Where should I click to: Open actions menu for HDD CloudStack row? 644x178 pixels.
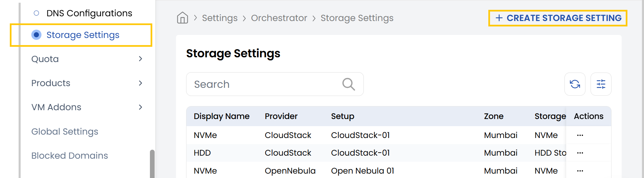coord(580,153)
